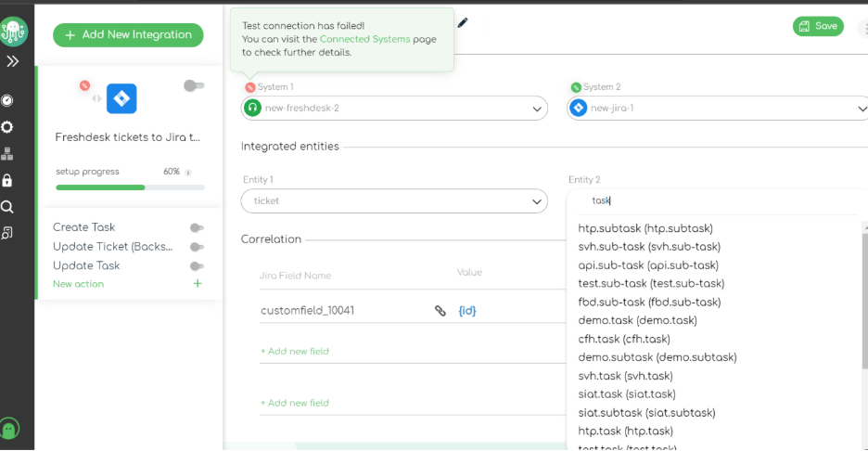Click the {id} value placeholder
Screen dimensions: 868x451
(x=467, y=311)
